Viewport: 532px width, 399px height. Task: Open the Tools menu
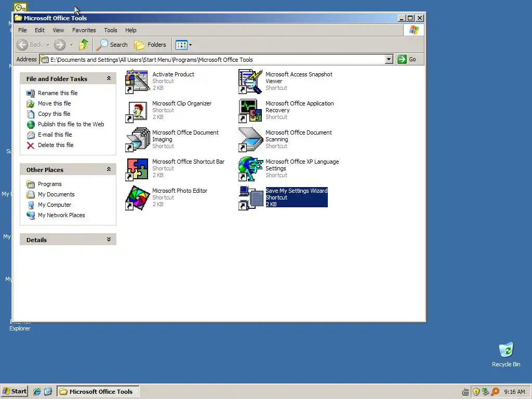(x=111, y=30)
